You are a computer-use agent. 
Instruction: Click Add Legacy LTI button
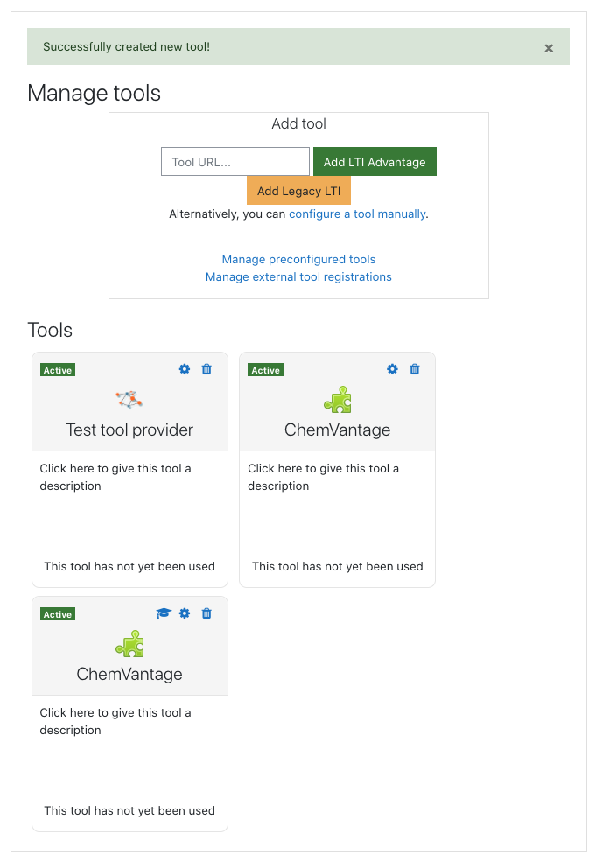click(299, 191)
